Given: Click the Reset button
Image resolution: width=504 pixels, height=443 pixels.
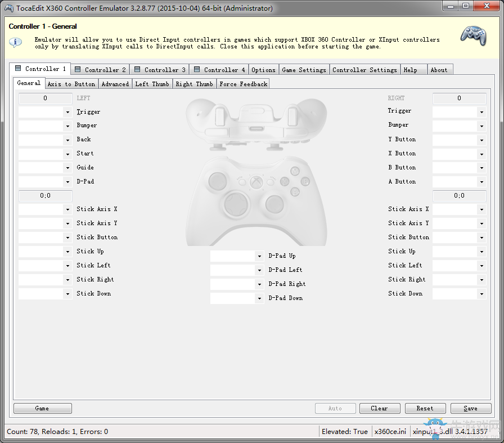Looking at the screenshot, I should click(425, 408).
